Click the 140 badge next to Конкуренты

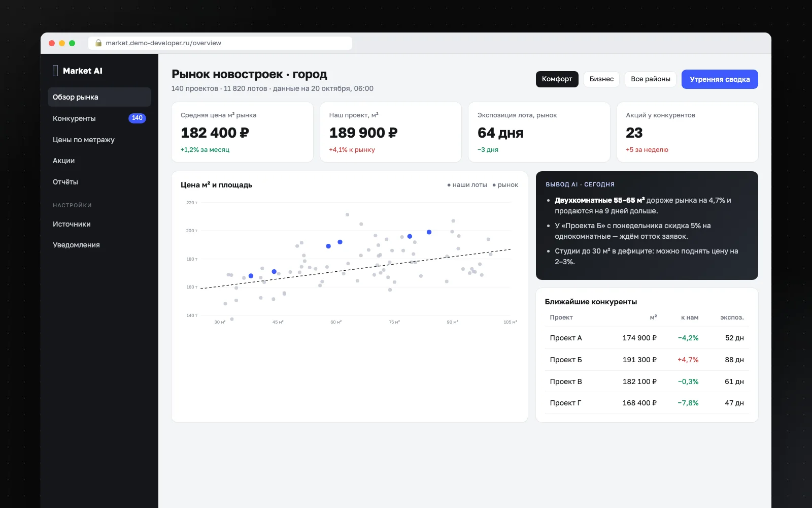coord(137,118)
